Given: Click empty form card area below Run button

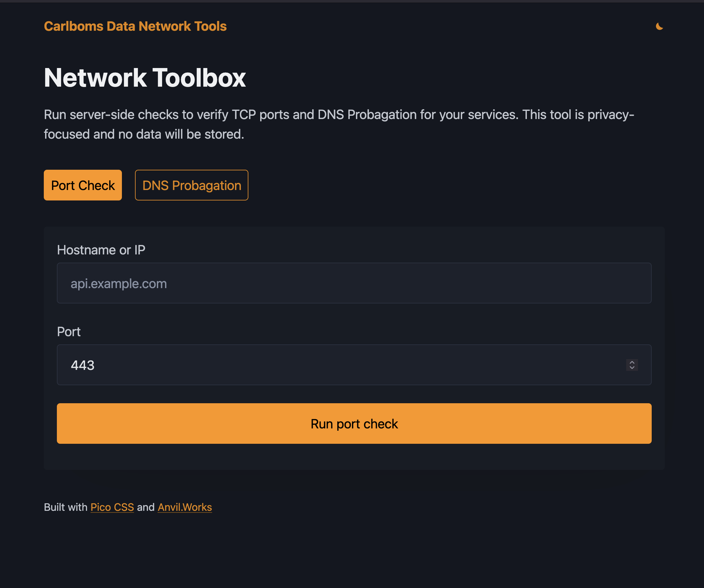Looking at the screenshot, I should pyautogui.click(x=354, y=457).
